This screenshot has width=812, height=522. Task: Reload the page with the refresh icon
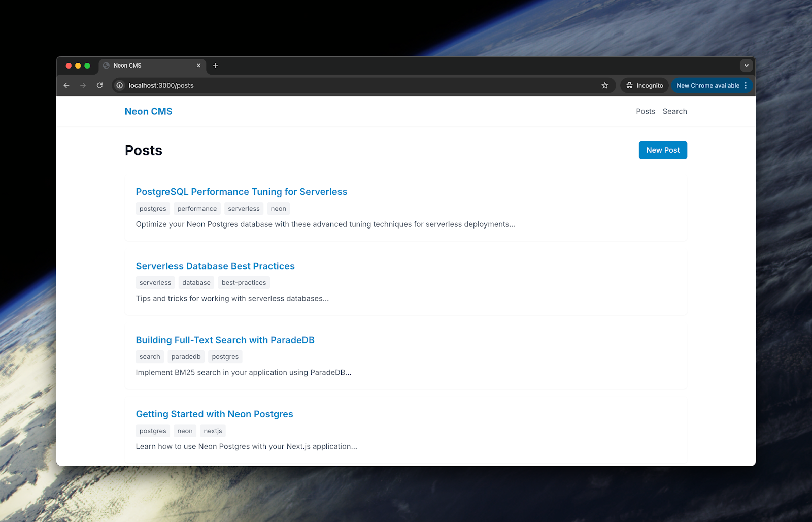100,85
